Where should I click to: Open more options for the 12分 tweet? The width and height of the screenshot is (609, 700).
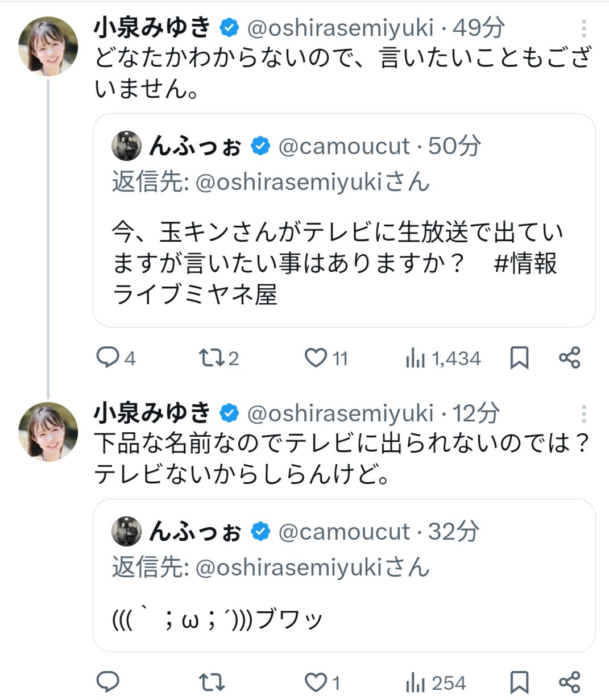584,414
